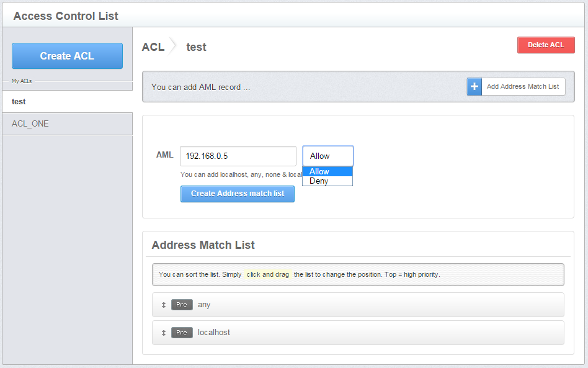This screenshot has width=588, height=368.
Task: Click the breadcrumb chevron after ACL
Action: pyautogui.click(x=174, y=47)
